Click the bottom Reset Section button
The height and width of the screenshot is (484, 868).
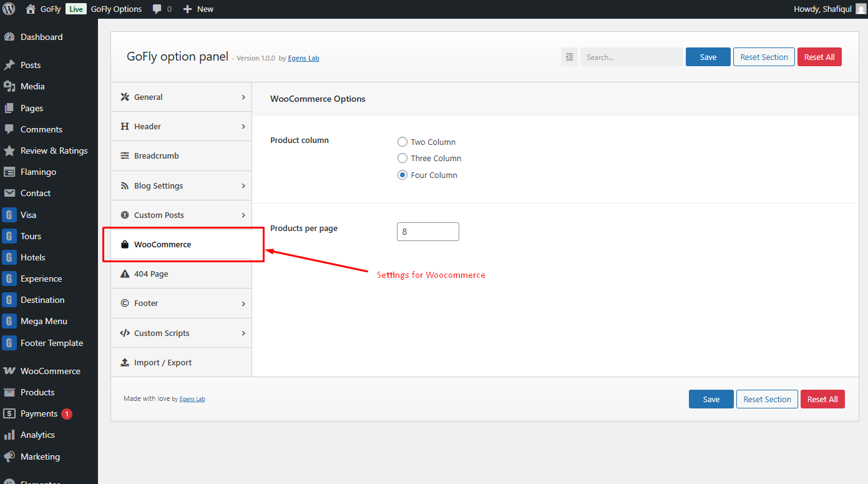click(x=768, y=399)
